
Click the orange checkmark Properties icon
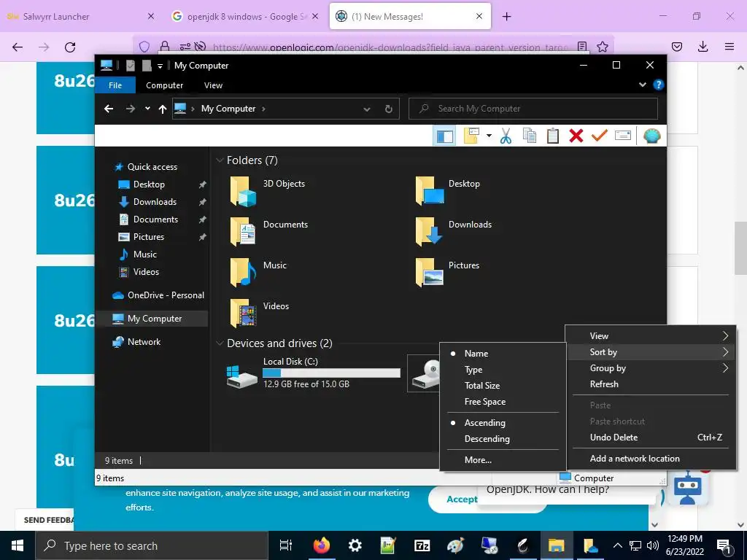coord(600,136)
